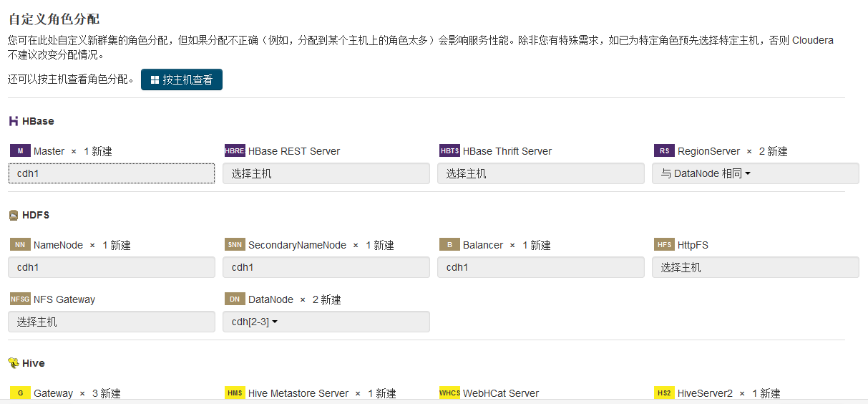The width and height of the screenshot is (868, 404).
Task: Click the HMS Metastore Server badge
Action: 235,393
